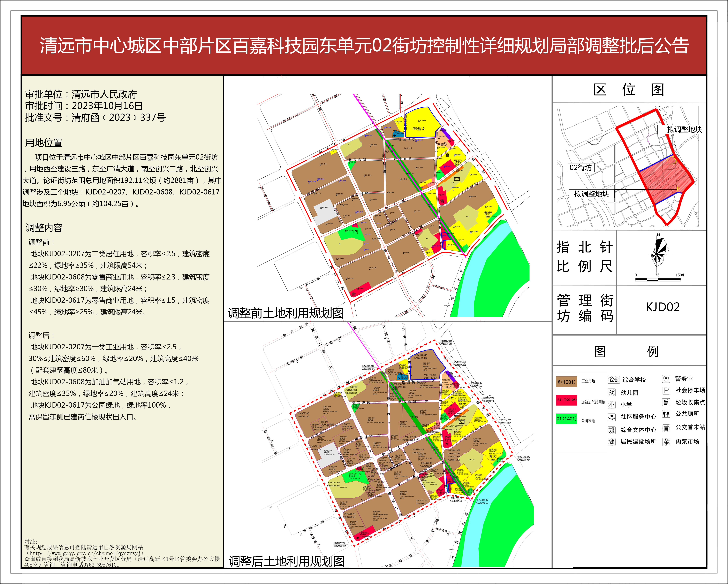Click the line 地块KJD02-0608为加油加气站用地
The width and height of the screenshot is (728, 584).
pos(109,382)
